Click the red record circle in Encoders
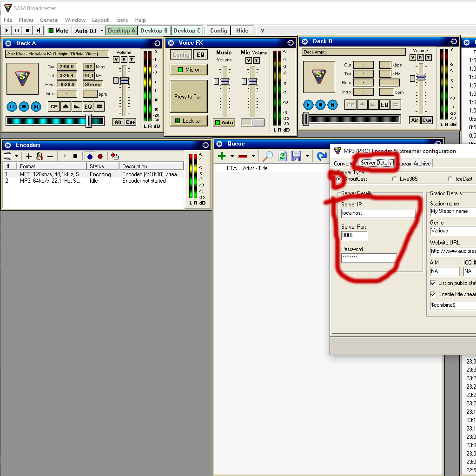The height and width of the screenshot is (476, 476). click(x=100, y=157)
